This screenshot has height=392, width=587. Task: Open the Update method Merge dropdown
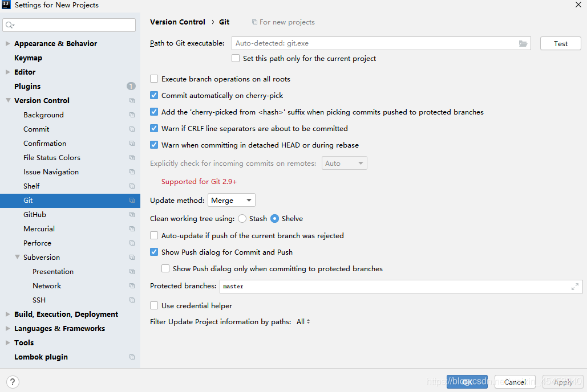click(x=232, y=201)
